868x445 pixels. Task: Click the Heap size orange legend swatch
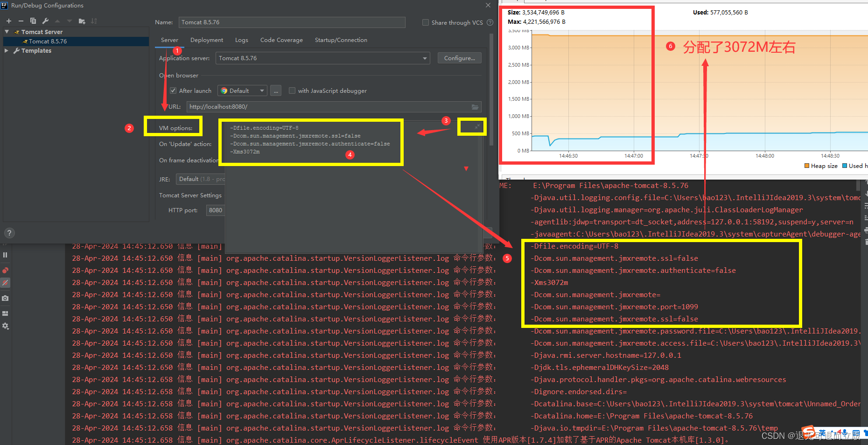(x=807, y=166)
